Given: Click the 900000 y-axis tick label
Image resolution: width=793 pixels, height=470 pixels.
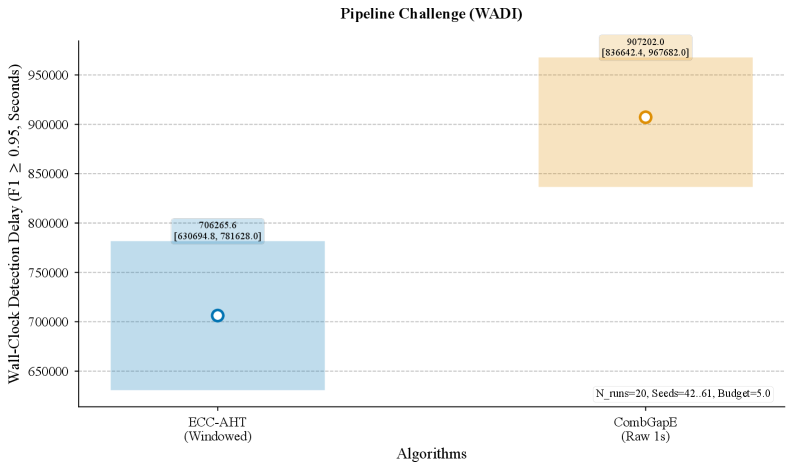Looking at the screenshot, I should click(46, 125).
